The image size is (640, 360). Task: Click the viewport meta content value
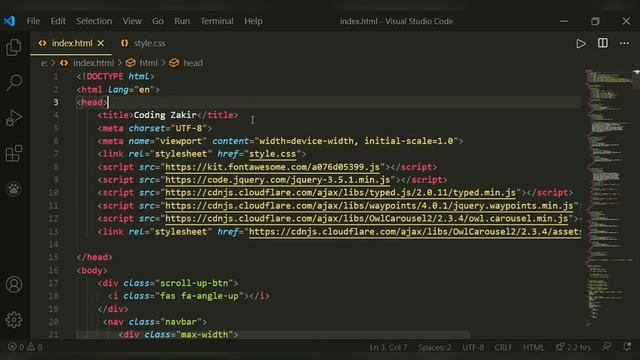point(356,141)
